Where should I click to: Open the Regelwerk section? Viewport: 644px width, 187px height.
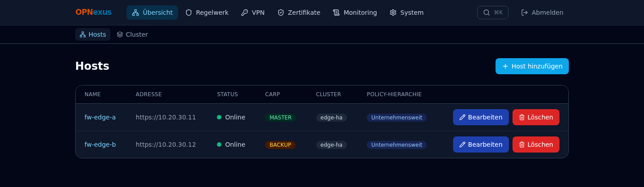tap(207, 13)
